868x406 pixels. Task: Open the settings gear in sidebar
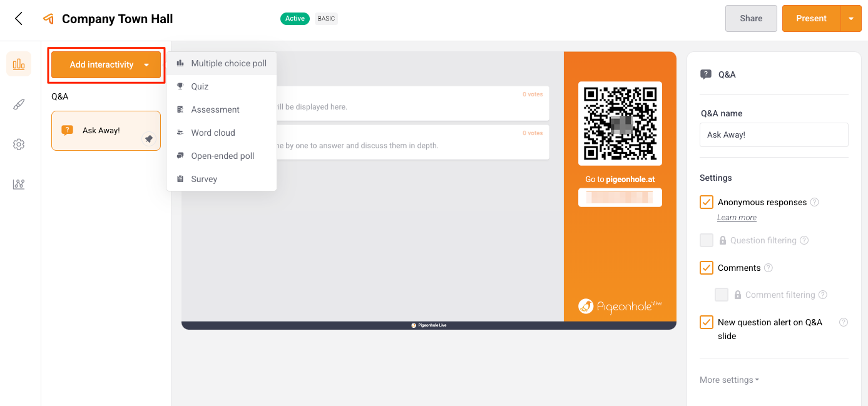[19, 145]
